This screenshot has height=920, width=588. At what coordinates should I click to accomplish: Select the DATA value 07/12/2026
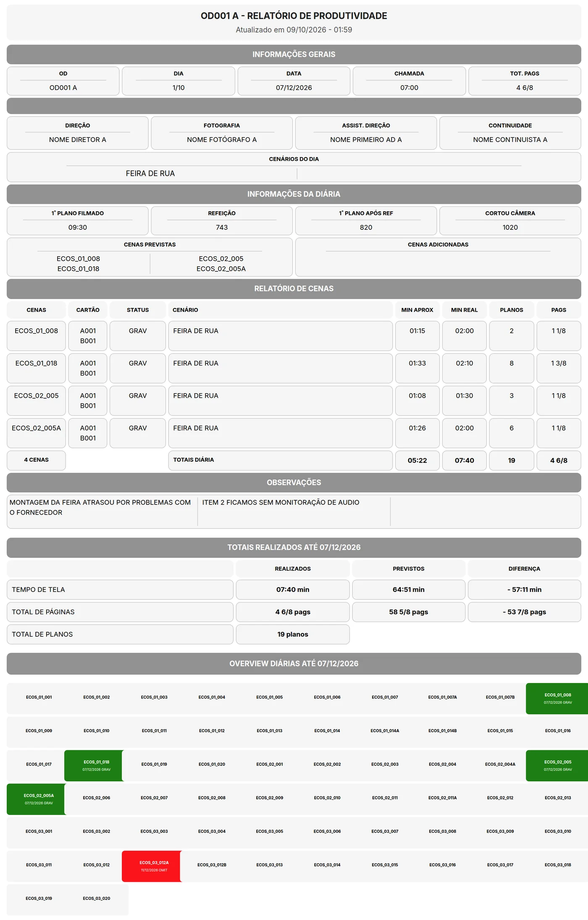[294, 88]
